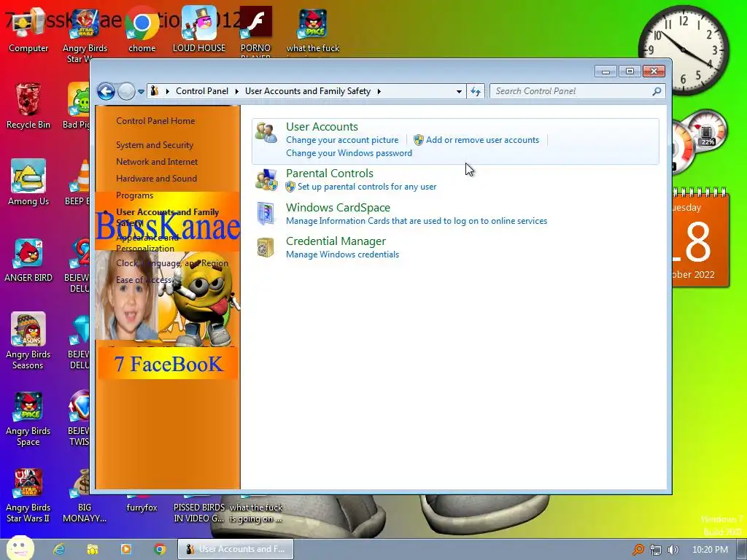Open the Credential Manager safe icon
The image size is (747, 560).
coord(266,247)
